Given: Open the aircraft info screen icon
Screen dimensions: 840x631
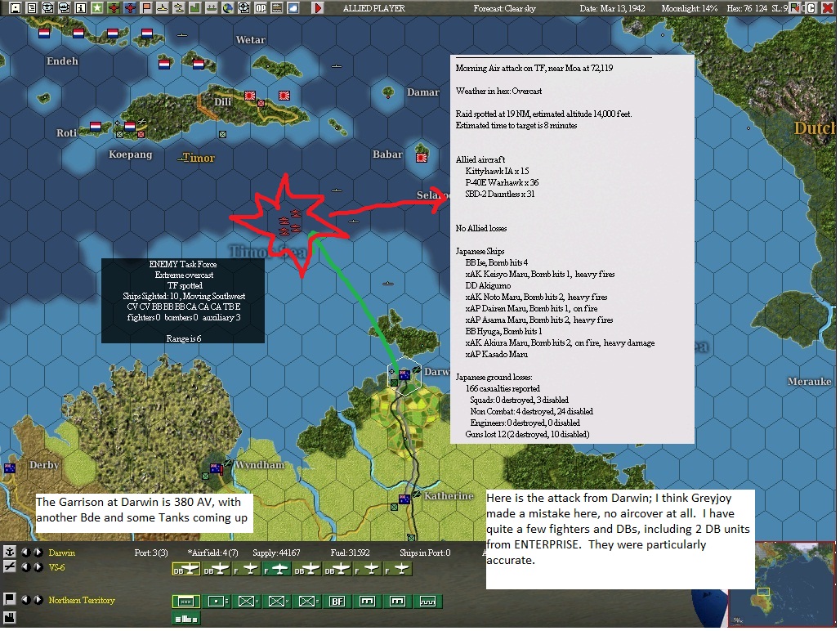Looking at the screenshot, I should click(47, 7).
